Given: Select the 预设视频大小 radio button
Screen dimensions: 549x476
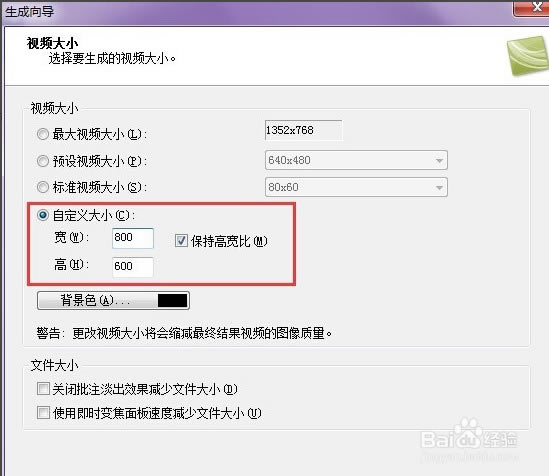Looking at the screenshot, I should point(43,161).
